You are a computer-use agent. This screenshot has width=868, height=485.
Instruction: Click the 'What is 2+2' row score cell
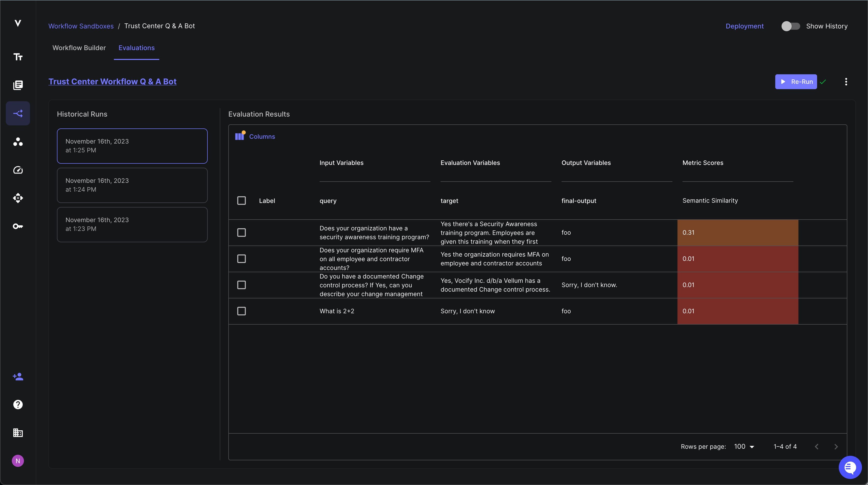tap(738, 311)
